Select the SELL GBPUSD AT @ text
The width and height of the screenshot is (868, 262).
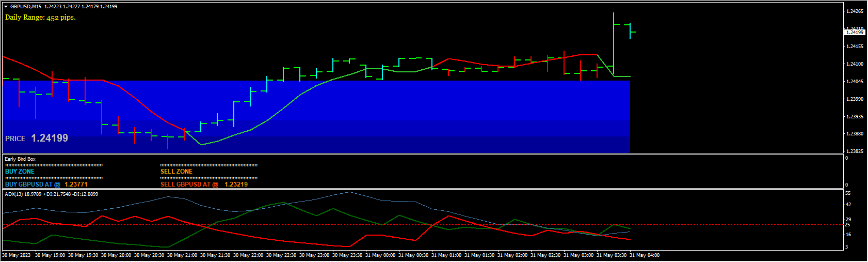tap(189, 184)
